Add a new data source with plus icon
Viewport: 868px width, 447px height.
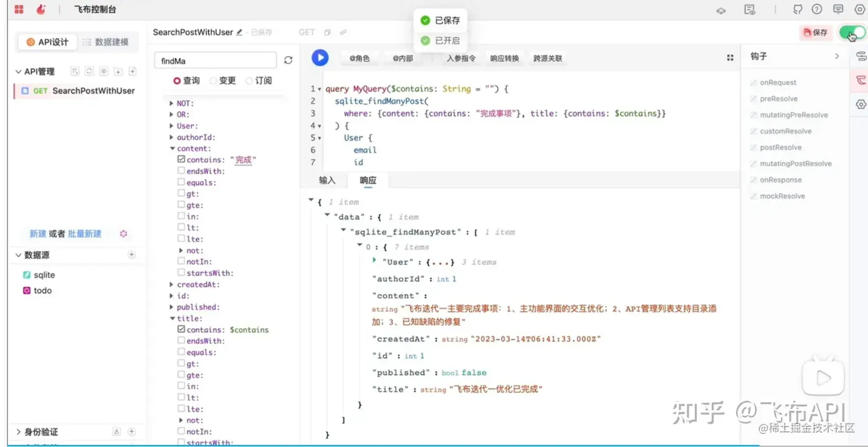pos(131,255)
